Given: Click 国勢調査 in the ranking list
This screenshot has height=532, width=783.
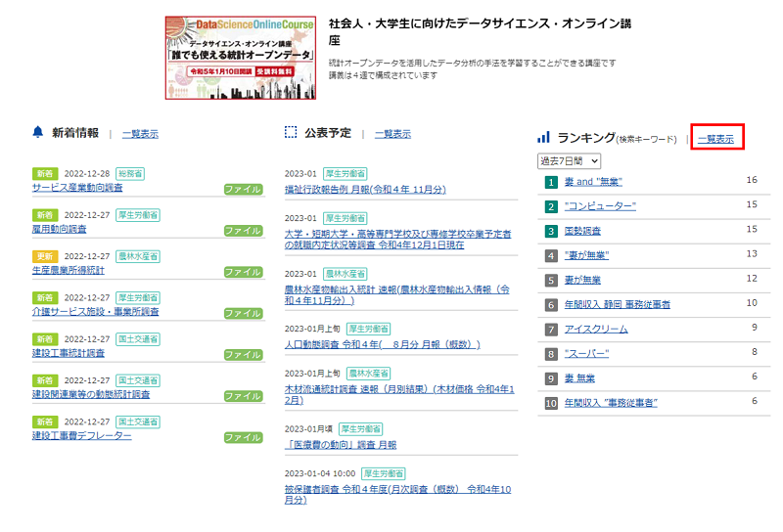Looking at the screenshot, I should click(582, 230).
